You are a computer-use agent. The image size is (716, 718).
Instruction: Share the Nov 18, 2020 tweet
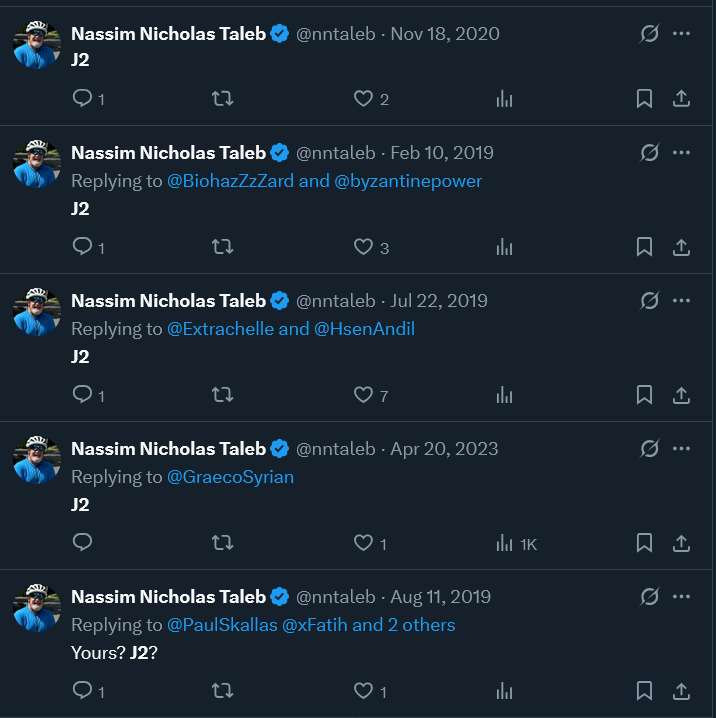click(681, 98)
